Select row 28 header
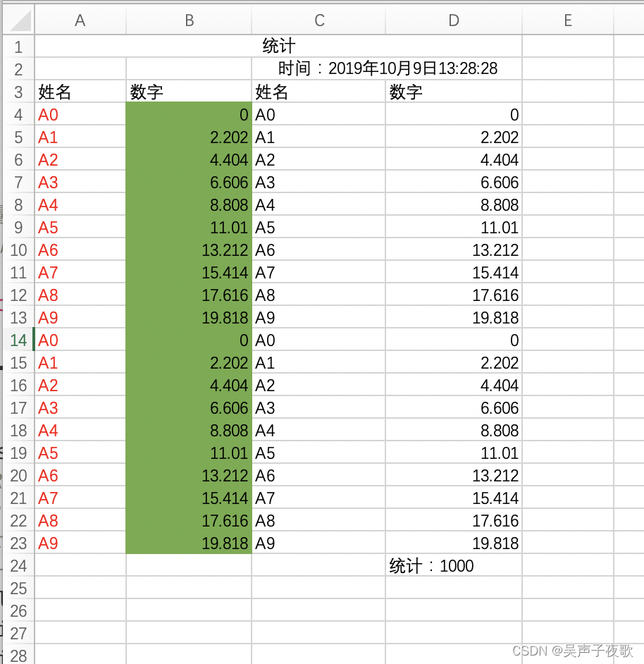644x664 pixels. click(18, 656)
